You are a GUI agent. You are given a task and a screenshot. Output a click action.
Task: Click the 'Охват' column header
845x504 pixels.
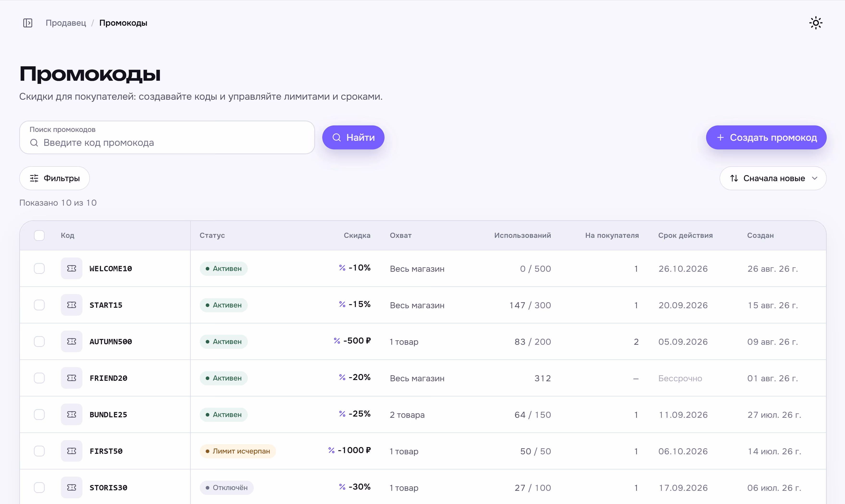point(401,235)
